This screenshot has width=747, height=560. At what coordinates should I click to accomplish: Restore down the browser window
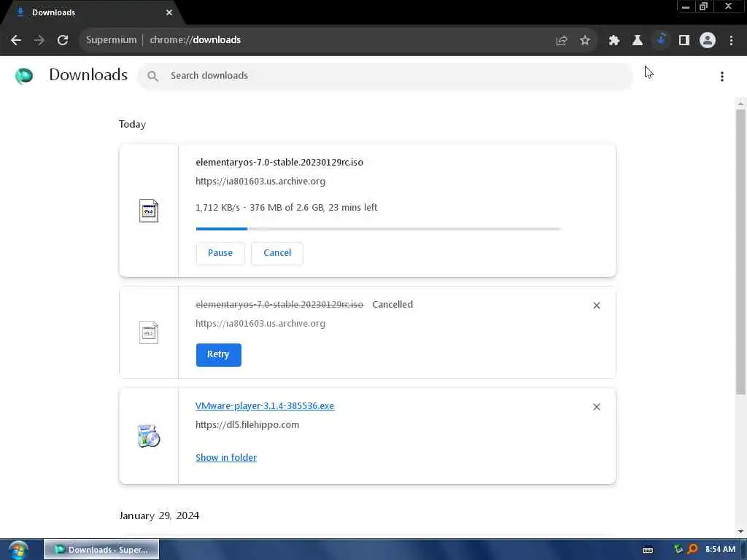[x=704, y=7]
